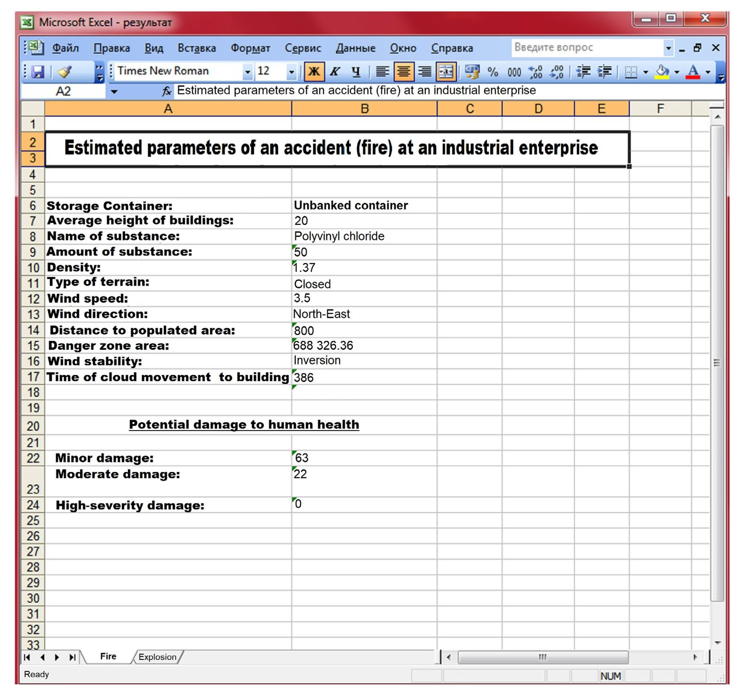Open the Формат menu
Viewport: 741px width, 700px height.
click(250, 48)
